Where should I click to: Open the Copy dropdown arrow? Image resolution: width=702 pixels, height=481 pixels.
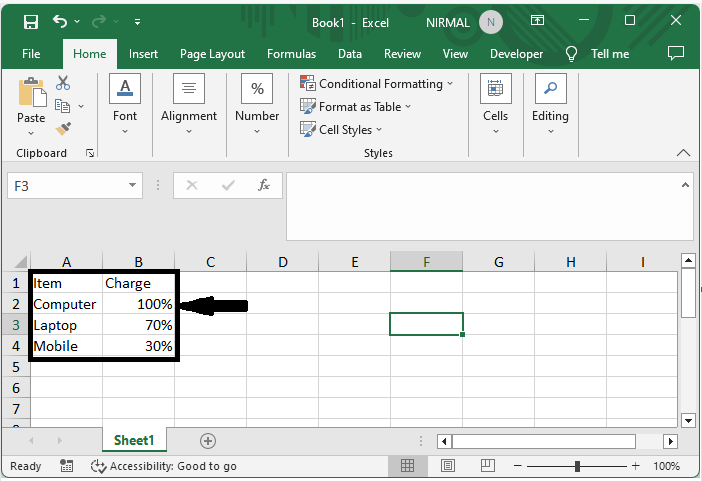click(x=81, y=107)
